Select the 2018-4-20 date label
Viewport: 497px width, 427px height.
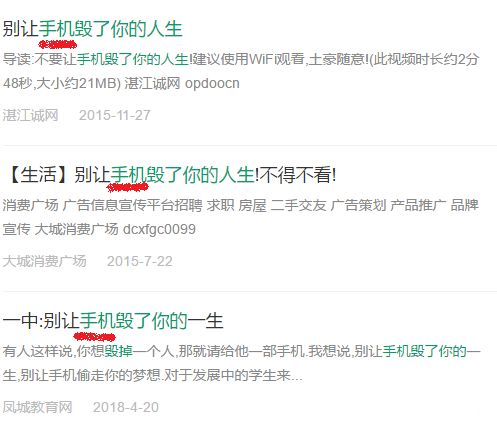(x=126, y=407)
